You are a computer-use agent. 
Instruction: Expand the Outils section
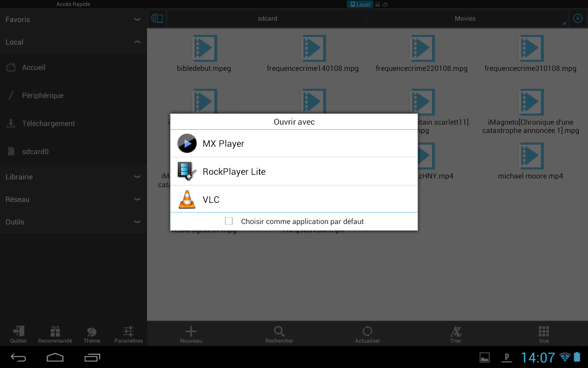click(73, 222)
